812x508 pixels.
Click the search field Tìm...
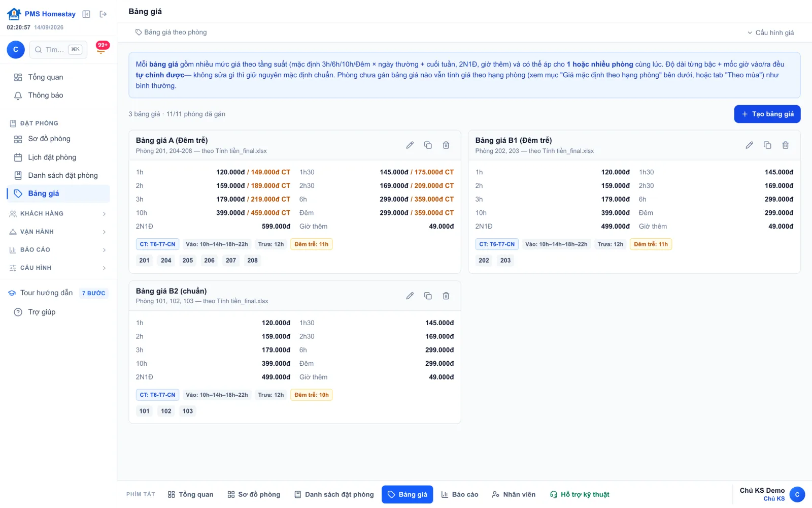(x=58, y=50)
